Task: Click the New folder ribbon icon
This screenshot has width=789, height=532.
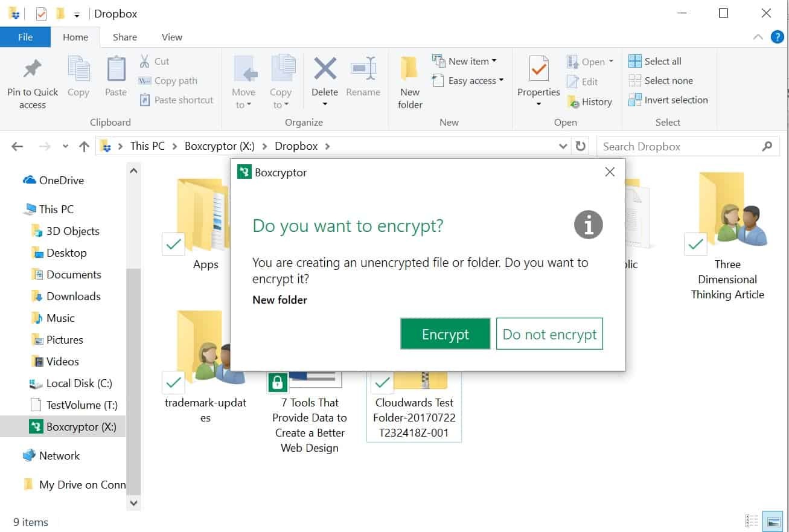Action: [x=409, y=69]
